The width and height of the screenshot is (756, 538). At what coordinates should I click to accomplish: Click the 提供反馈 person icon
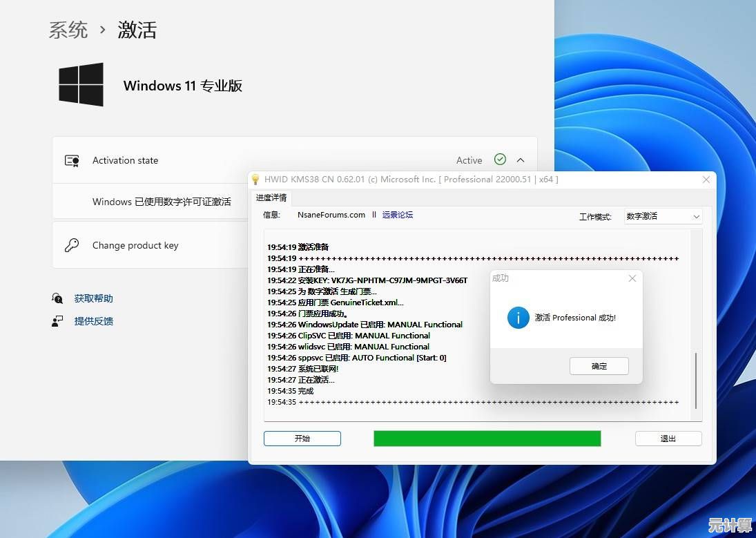pyautogui.click(x=57, y=321)
